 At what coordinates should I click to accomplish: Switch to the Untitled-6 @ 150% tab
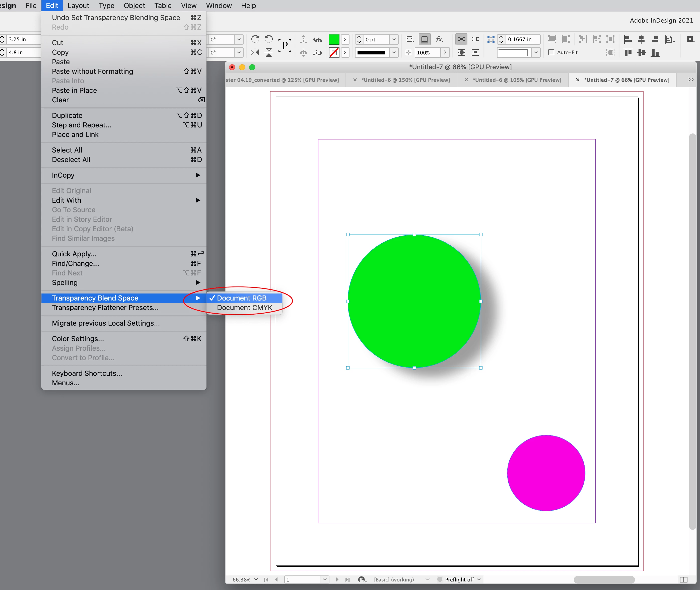405,80
